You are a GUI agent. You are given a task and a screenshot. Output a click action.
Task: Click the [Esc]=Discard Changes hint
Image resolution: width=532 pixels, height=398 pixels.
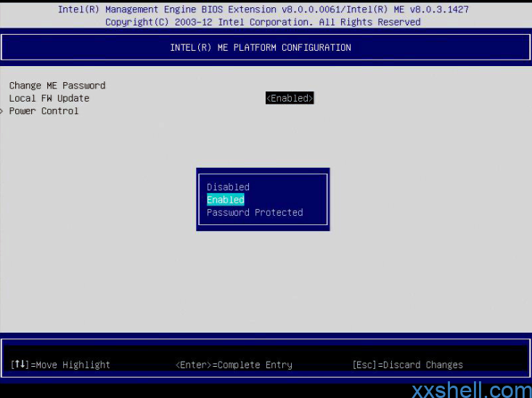click(x=407, y=365)
